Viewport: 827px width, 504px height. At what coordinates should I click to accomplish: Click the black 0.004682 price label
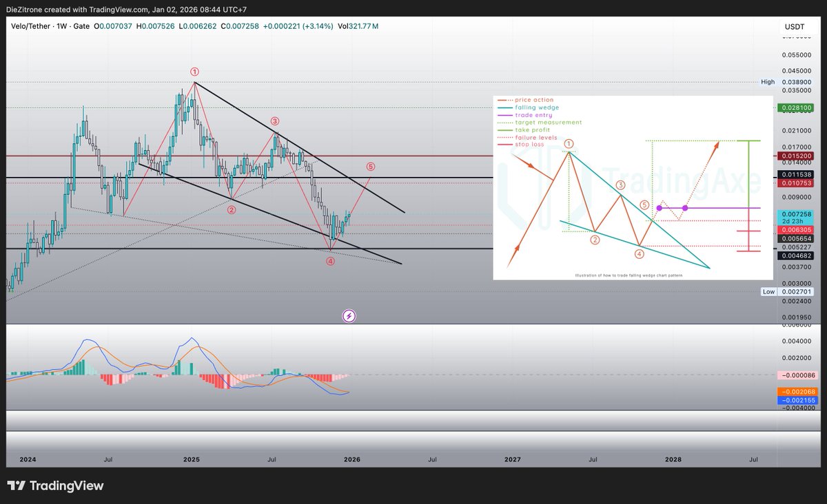[796, 255]
